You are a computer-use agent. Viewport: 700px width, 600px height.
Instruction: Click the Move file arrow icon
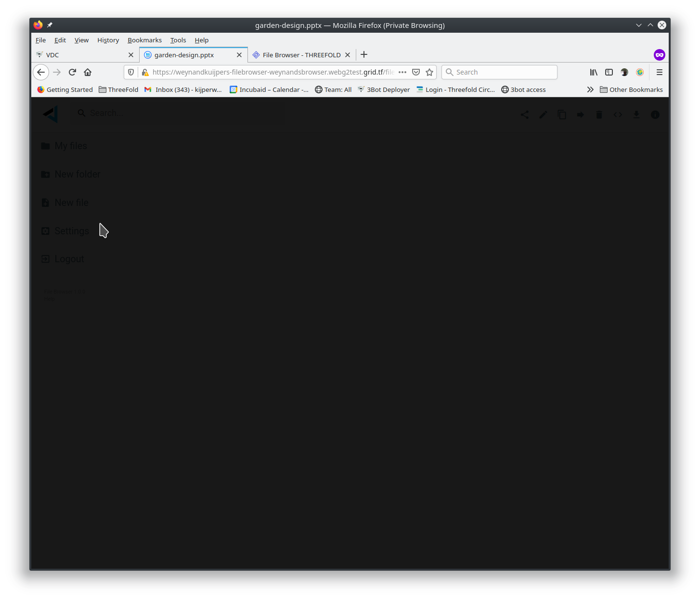click(x=580, y=115)
